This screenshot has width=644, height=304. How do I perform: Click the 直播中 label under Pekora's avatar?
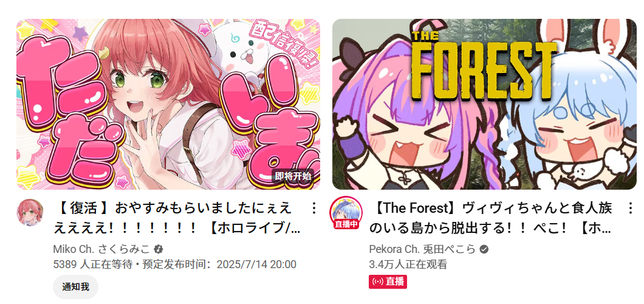[x=346, y=224]
